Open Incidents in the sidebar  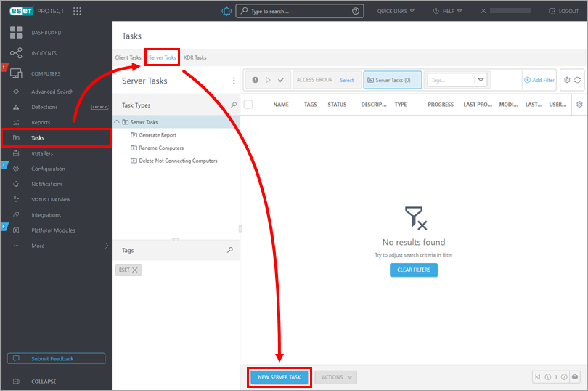pyautogui.click(x=44, y=53)
